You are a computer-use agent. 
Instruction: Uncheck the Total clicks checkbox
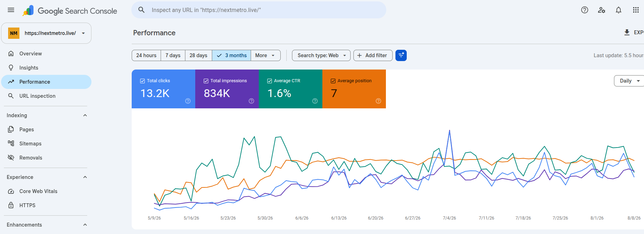pos(143,81)
